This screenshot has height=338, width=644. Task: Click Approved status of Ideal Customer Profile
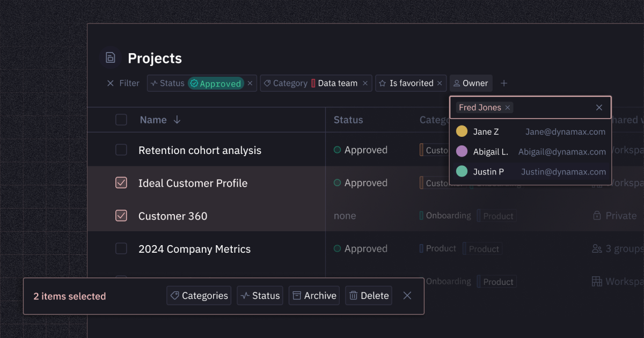coord(361,183)
